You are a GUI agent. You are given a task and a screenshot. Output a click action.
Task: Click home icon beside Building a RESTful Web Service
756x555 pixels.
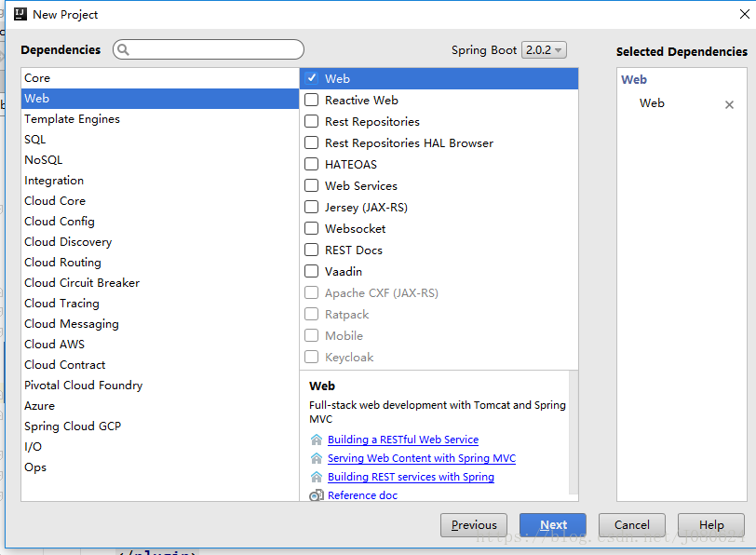(317, 440)
